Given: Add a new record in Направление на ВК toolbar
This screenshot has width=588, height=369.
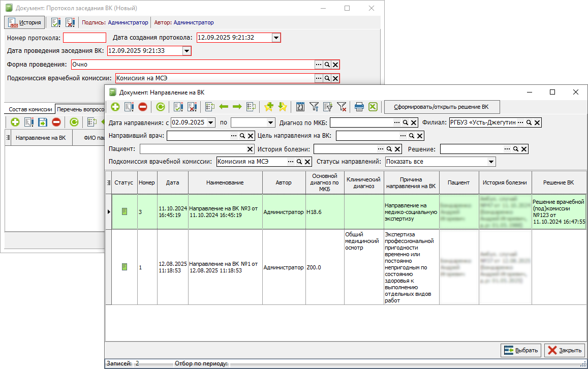Looking at the screenshot, I should point(115,107).
